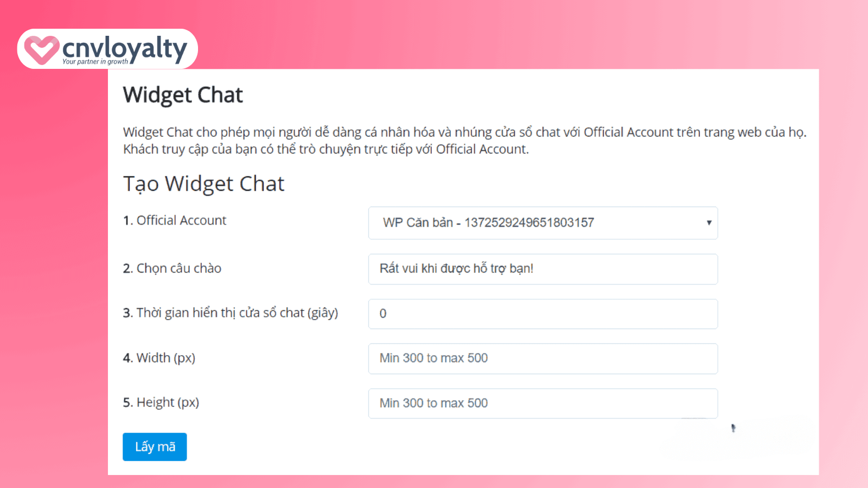This screenshot has width=868, height=488.
Task: Click the dropdown arrow beside WP Căn bản
Action: click(x=708, y=223)
